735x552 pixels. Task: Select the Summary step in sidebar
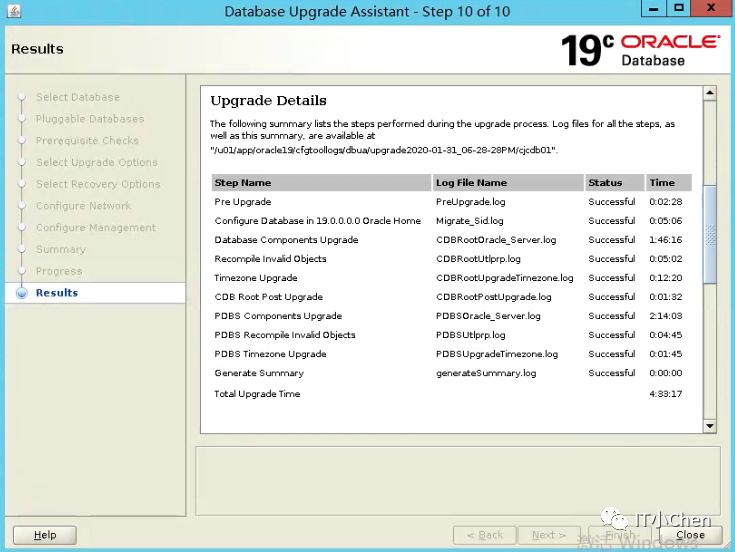(x=61, y=249)
